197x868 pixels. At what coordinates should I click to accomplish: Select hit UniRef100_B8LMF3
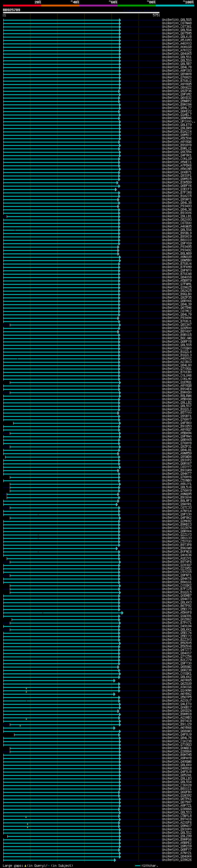coord(177,501)
